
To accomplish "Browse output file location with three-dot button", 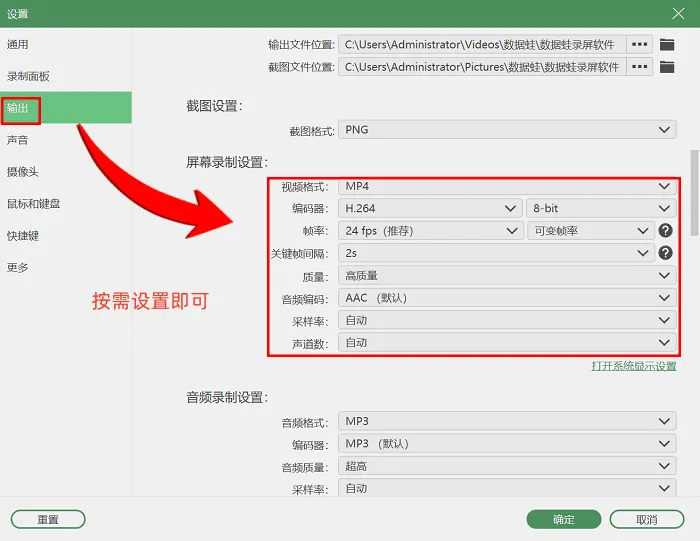I will 639,45.
